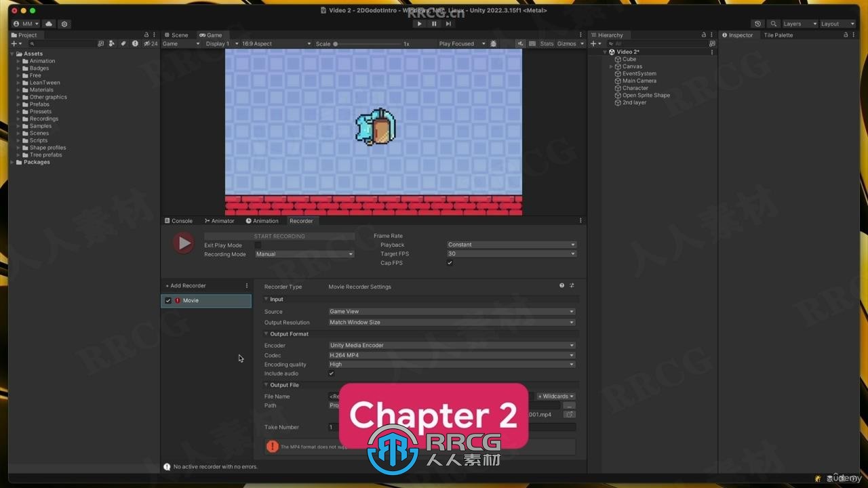Toggle the Game view bug debugger icon

point(493,43)
